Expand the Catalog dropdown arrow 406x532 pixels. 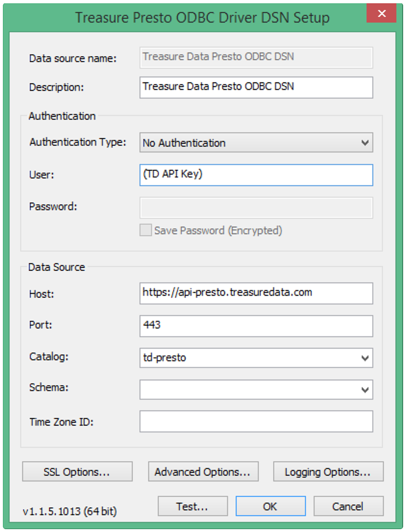(x=366, y=358)
